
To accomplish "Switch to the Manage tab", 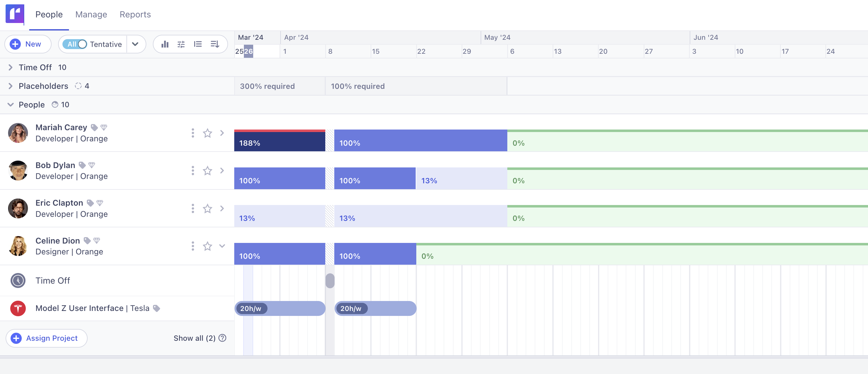I will pyautogui.click(x=91, y=14).
